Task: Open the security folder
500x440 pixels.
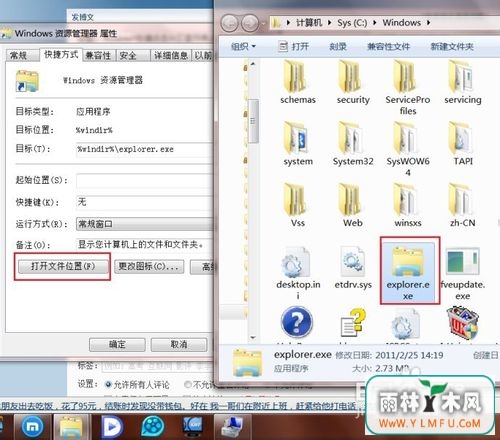Action: pos(353,82)
